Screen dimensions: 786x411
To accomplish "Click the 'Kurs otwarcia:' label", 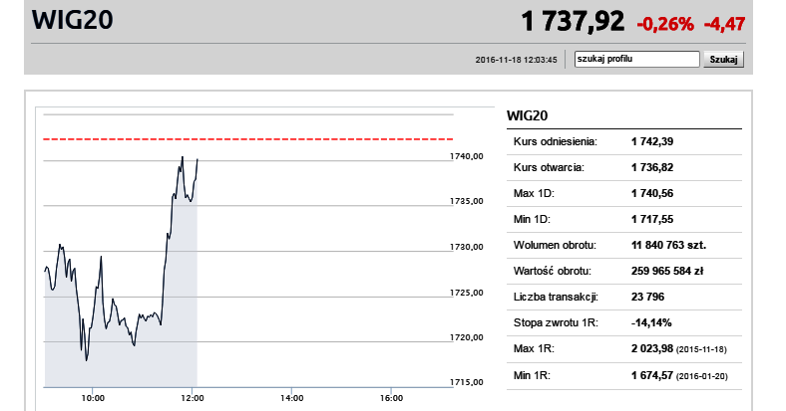I will point(549,167).
